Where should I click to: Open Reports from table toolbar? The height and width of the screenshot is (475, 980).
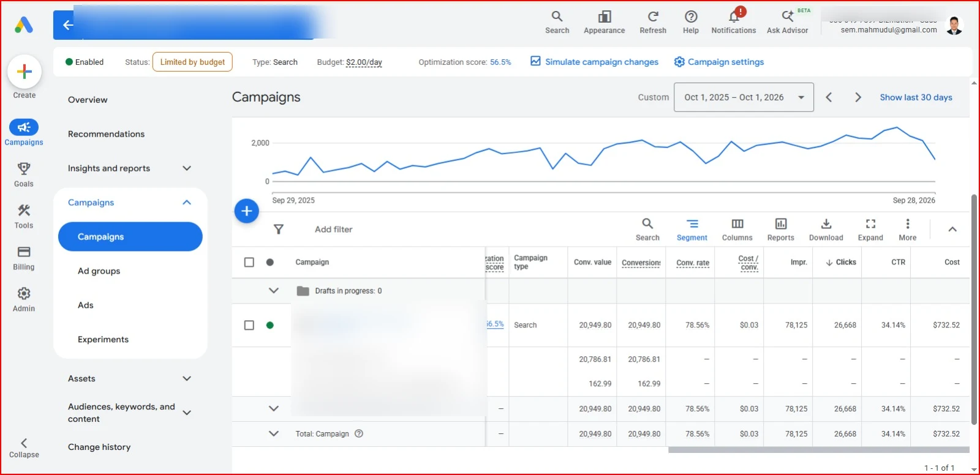tap(781, 230)
